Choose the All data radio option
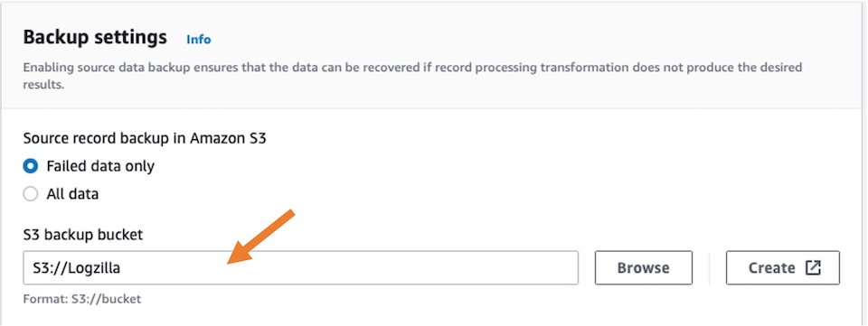The height and width of the screenshot is (326, 868). coord(31,194)
